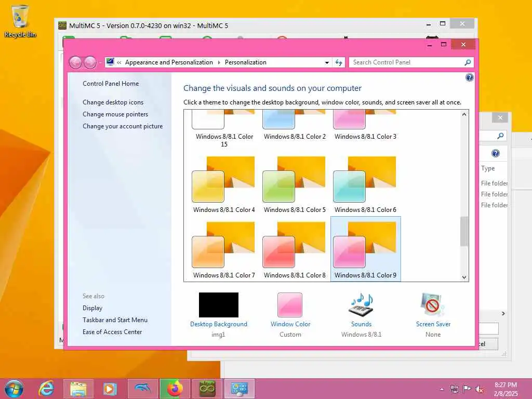Open Change your account picture link
The image size is (532, 399).
tap(123, 126)
